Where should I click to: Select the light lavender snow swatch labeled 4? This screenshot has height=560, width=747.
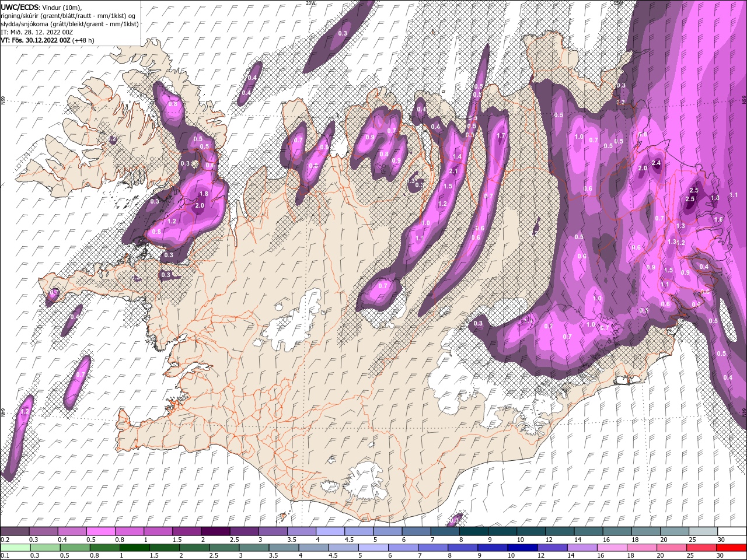click(x=329, y=531)
